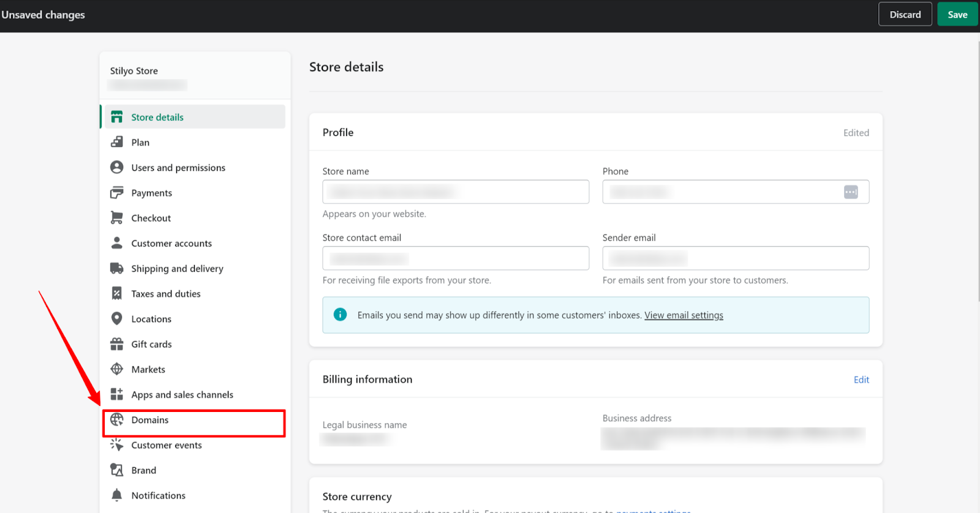
Task: Click the Store details storefront icon
Action: click(116, 117)
